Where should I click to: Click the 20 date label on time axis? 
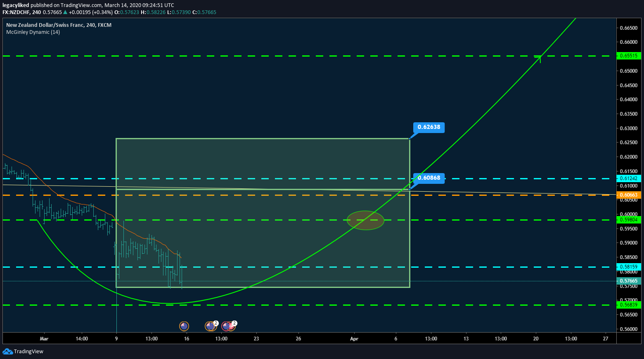[x=536, y=339]
